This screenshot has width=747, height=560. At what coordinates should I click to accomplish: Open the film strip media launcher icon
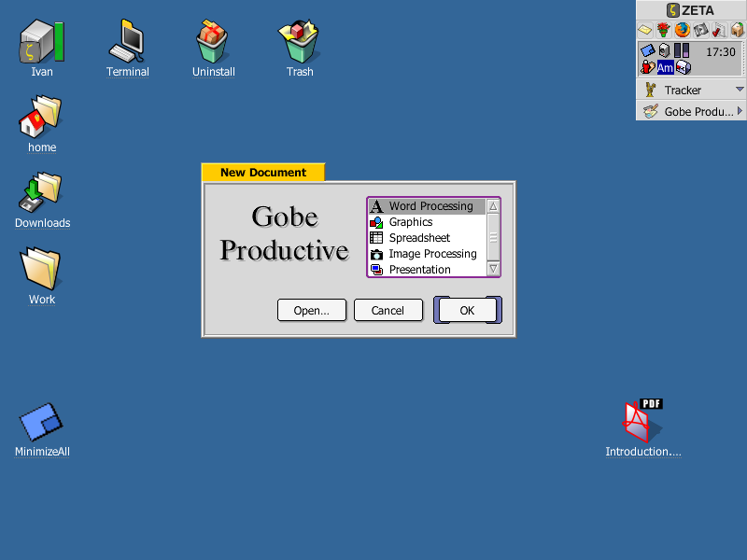701,30
